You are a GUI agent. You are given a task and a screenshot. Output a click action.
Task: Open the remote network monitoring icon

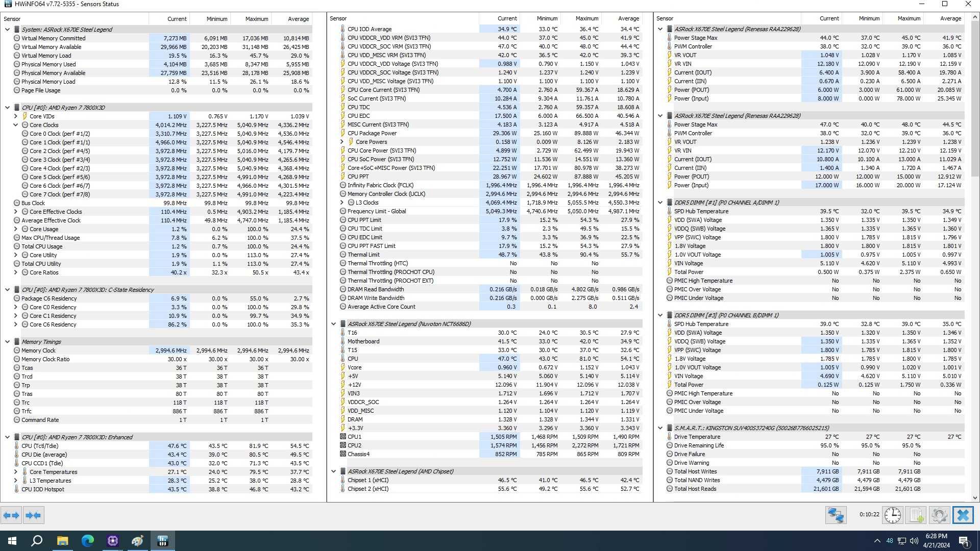(x=836, y=515)
